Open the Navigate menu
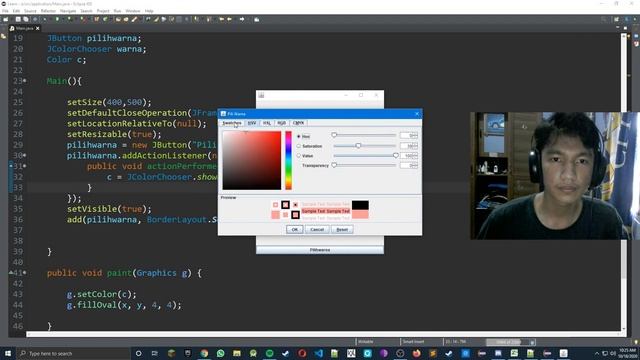This screenshot has width=640, height=360. pyautogui.click(x=68, y=11)
